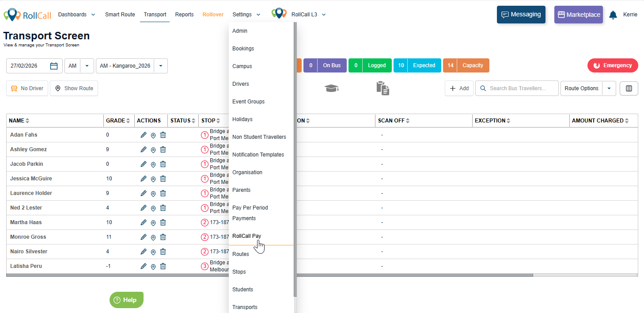The height and width of the screenshot is (313, 644).
Task: Click the calendar icon in date field
Action: point(54,66)
